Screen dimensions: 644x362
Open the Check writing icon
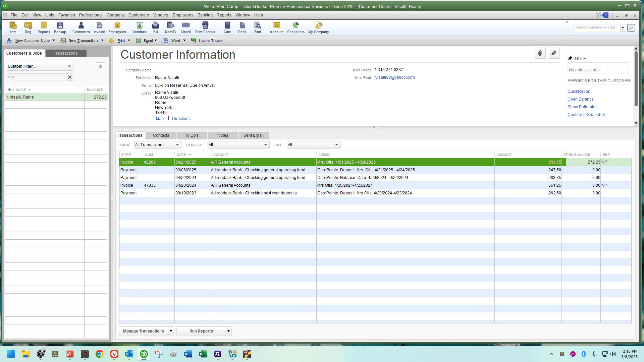click(186, 27)
